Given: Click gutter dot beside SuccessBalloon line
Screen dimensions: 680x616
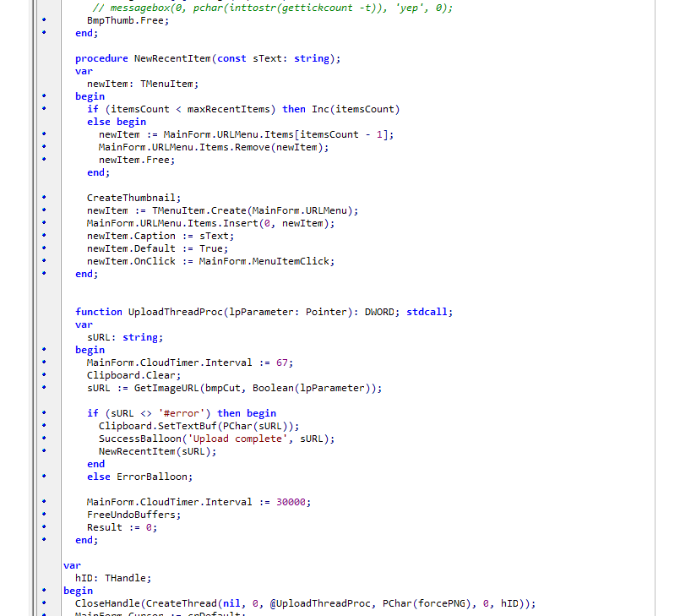Looking at the screenshot, I should [x=44, y=438].
